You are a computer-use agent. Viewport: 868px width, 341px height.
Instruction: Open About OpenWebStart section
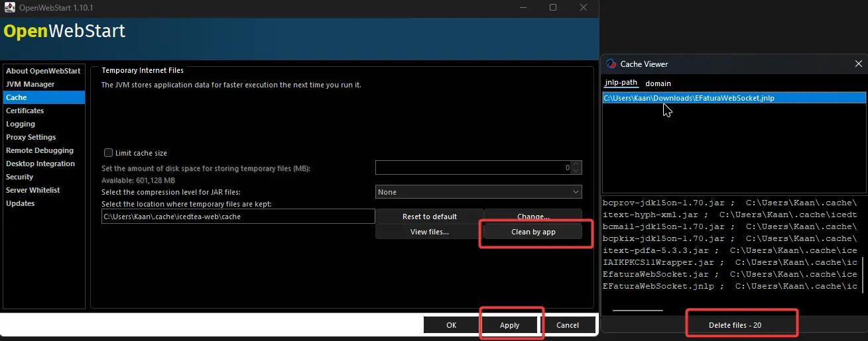[x=43, y=71]
